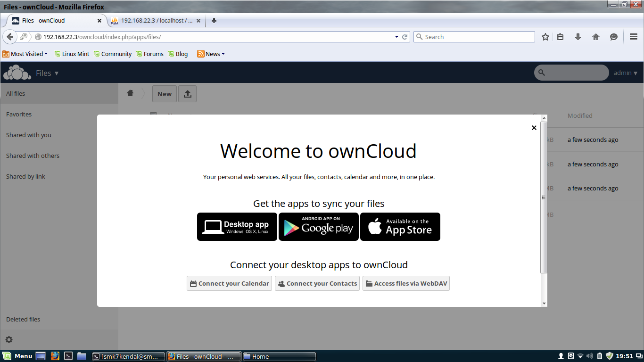Click the volume icon in the system tray
The image size is (644, 362).
point(590,356)
